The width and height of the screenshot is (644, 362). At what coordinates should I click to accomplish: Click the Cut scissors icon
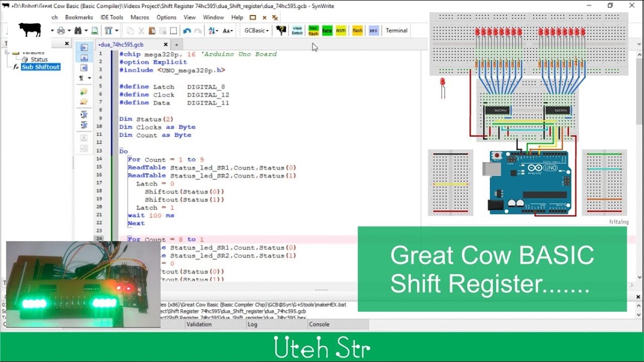tap(141, 31)
